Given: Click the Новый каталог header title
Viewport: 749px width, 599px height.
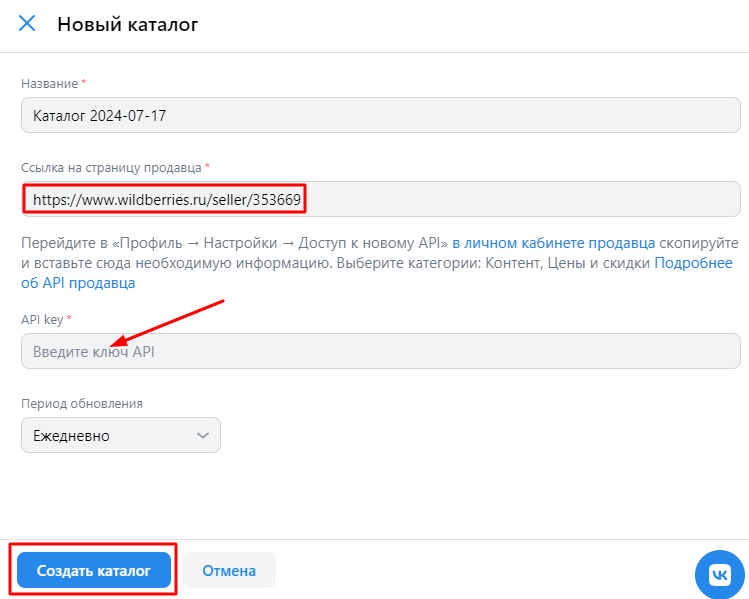Looking at the screenshot, I should [x=128, y=25].
